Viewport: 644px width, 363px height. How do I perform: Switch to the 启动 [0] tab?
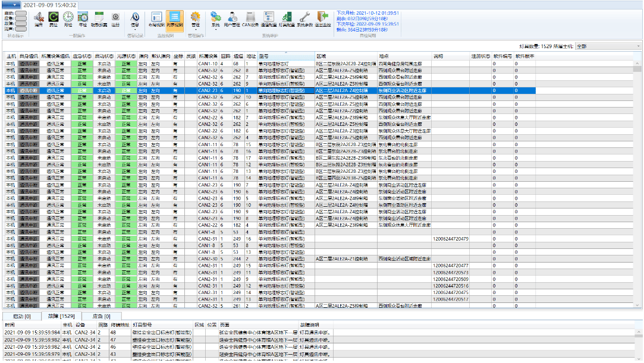[21, 316]
